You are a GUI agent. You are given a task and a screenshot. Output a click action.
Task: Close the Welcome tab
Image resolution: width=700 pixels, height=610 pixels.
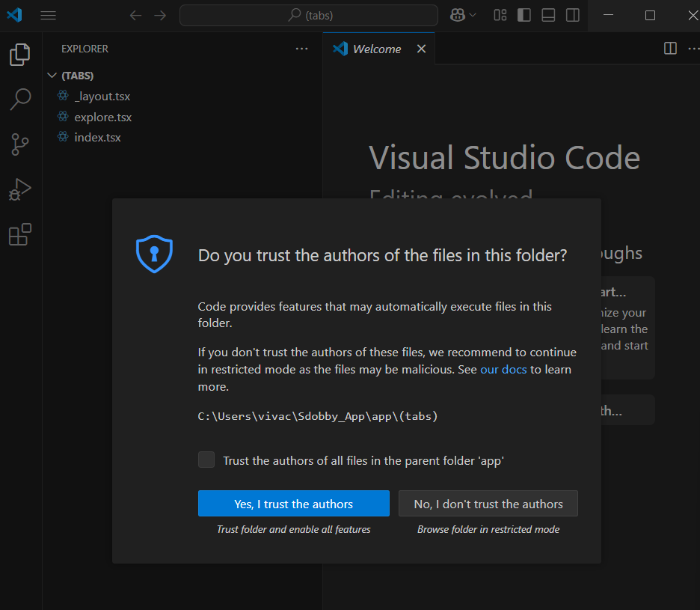pos(422,49)
